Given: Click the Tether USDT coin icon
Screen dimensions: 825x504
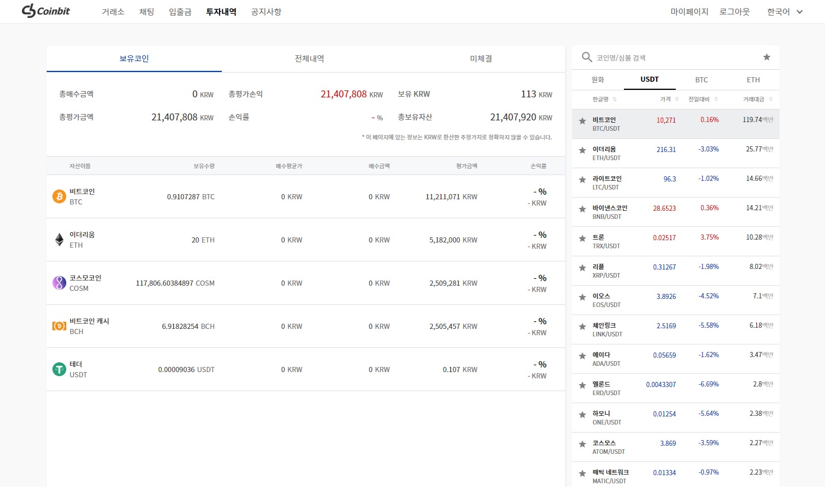Looking at the screenshot, I should coord(59,369).
